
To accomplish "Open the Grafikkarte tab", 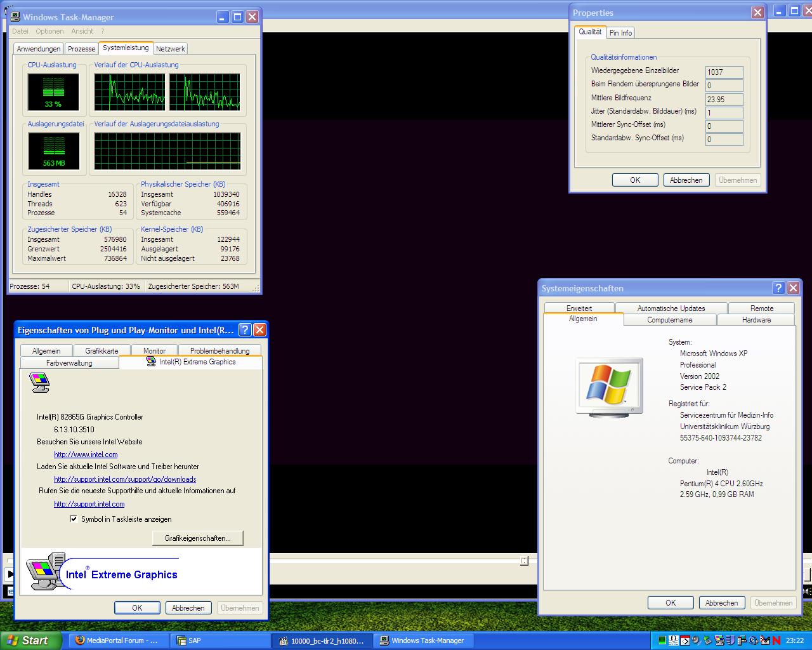I will click(101, 350).
